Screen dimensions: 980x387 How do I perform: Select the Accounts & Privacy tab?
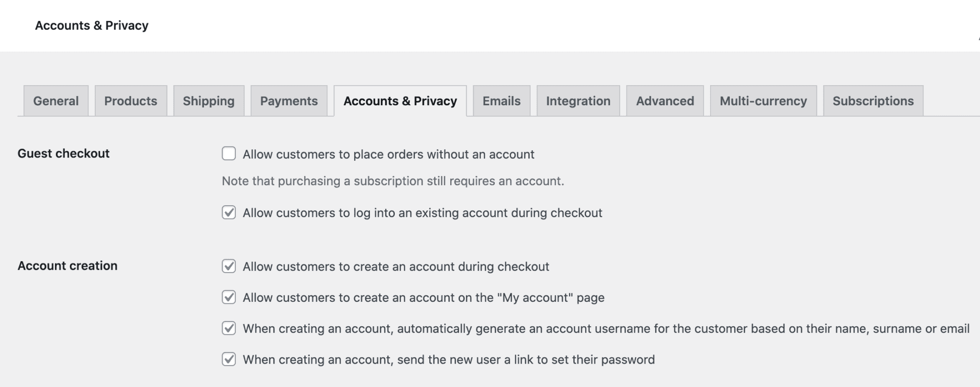point(400,101)
